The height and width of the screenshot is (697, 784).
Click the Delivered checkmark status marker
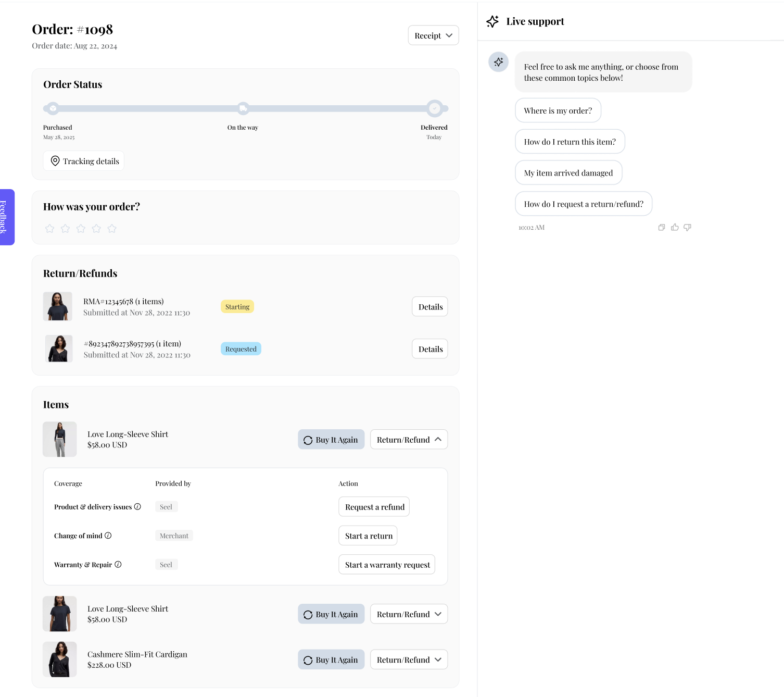[435, 108]
